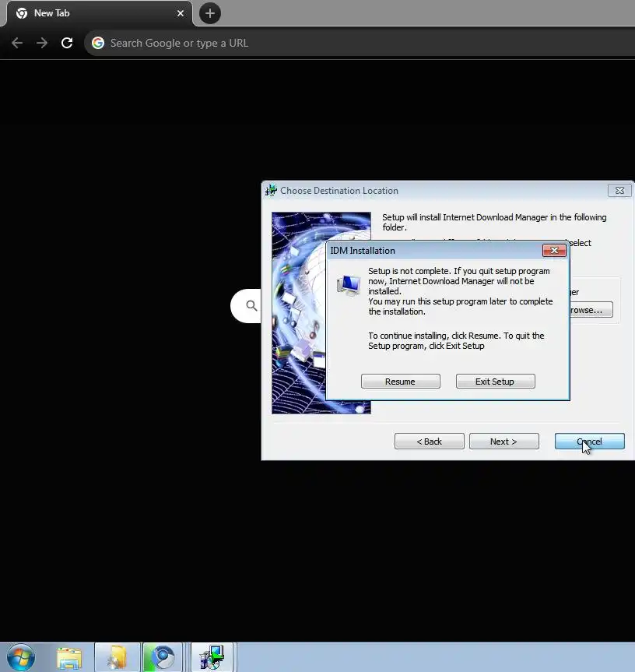The image size is (635, 672).
Task: Click the IDM icon in the setup title bar
Action: (x=271, y=190)
